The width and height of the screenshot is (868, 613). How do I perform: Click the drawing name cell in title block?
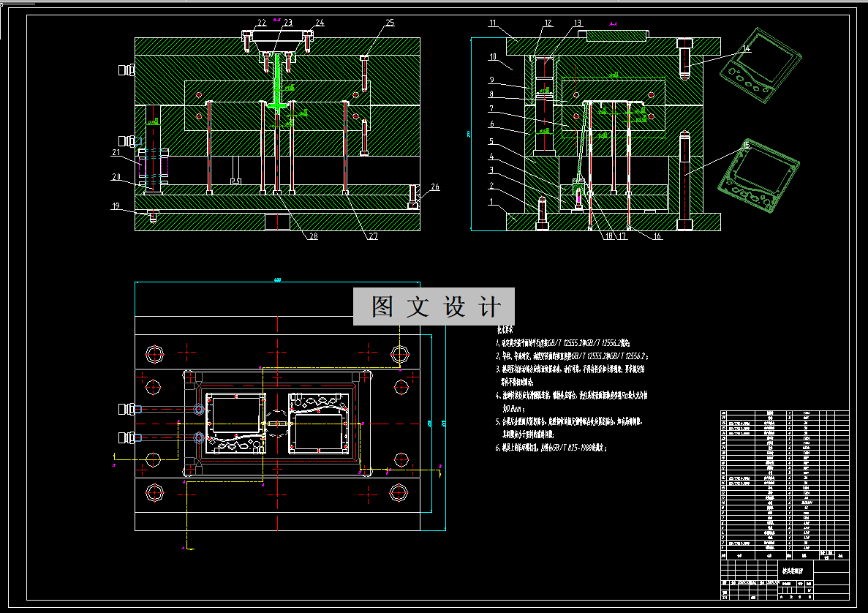[x=796, y=570]
